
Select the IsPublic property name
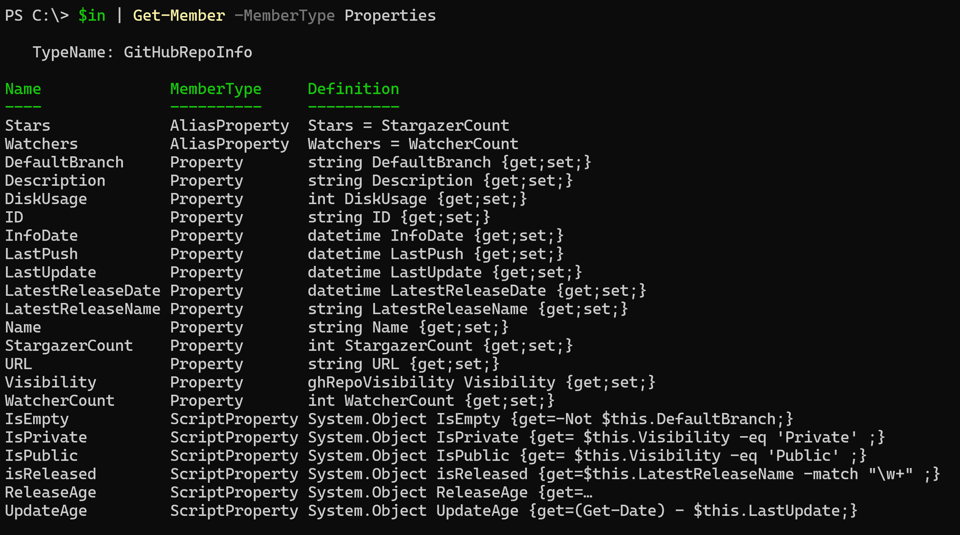tap(41, 457)
